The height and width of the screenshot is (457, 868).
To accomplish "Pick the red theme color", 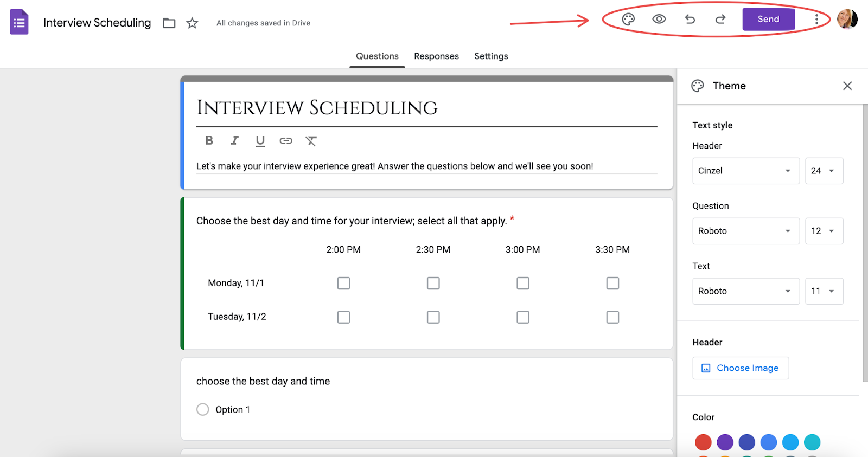I will [x=703, y=442].
